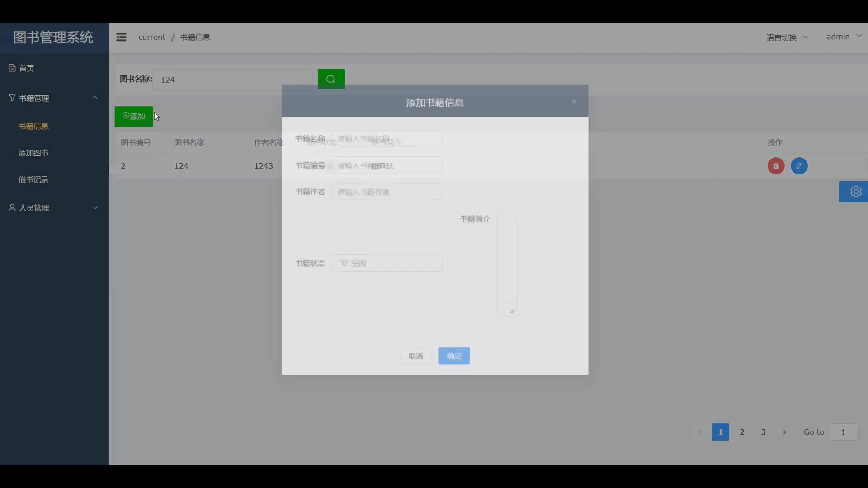Go to next page arrow in pagination

[x=784, y=432]
